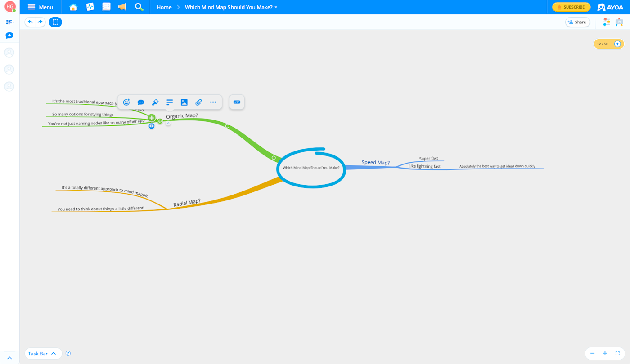
Task: Click the Share button
Action: (x=577, y=22)
